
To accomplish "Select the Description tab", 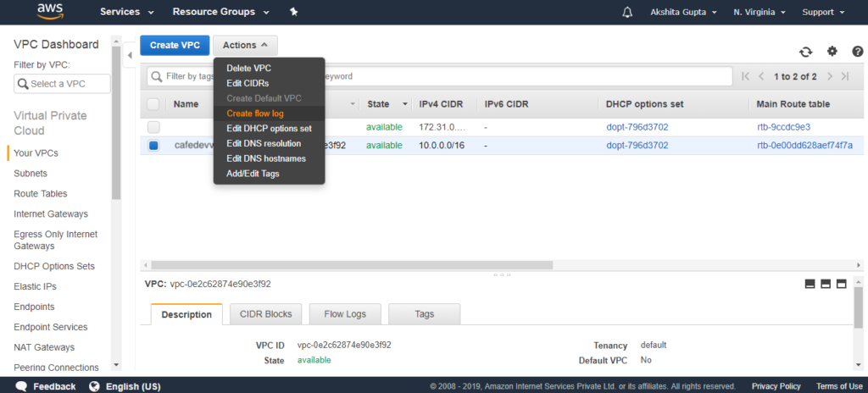I will [x=186, y=314].
